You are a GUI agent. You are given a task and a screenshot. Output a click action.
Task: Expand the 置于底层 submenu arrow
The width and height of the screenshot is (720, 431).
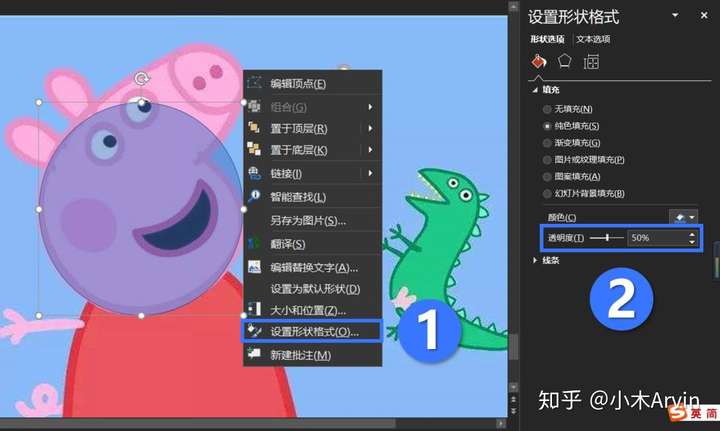[370, 150]
